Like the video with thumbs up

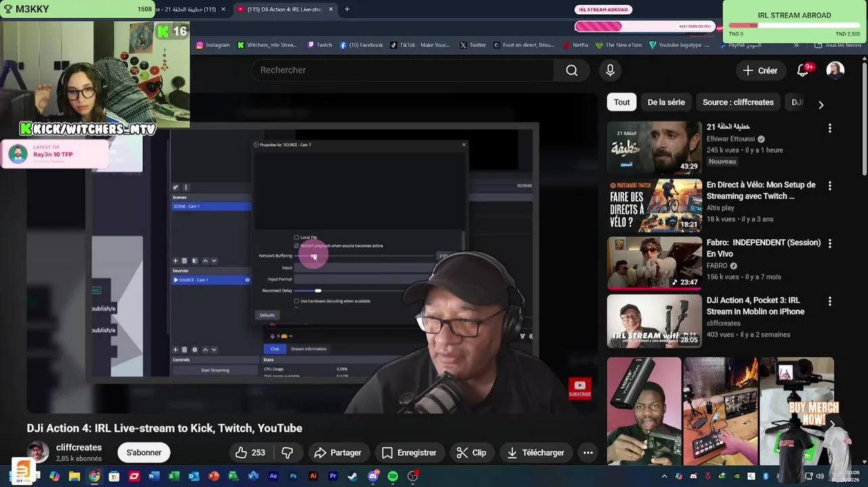[250, 453]
